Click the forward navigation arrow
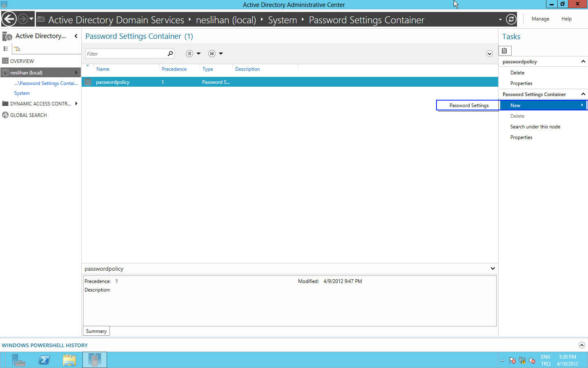588x368 pixels. tap(22, 19)
